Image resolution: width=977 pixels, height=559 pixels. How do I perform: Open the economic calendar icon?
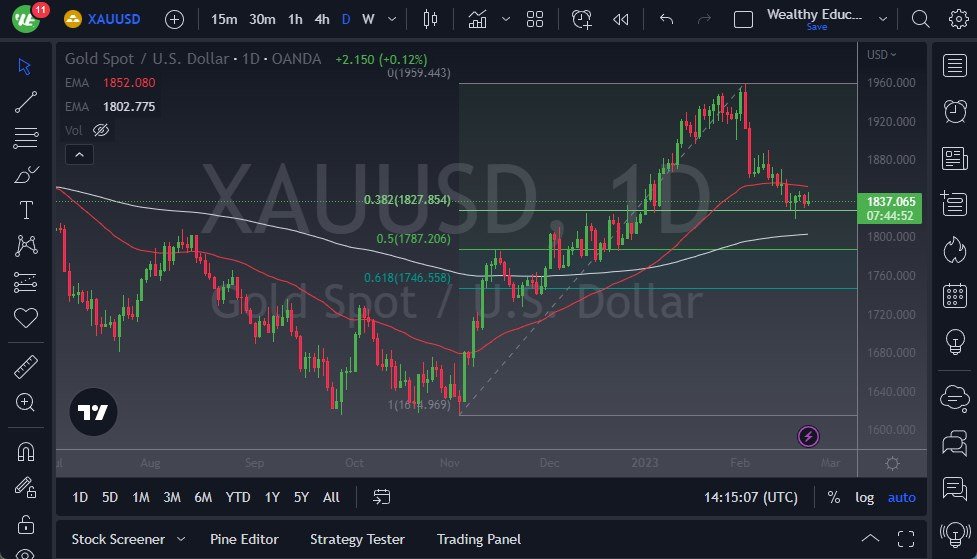[x=955, y=295]
